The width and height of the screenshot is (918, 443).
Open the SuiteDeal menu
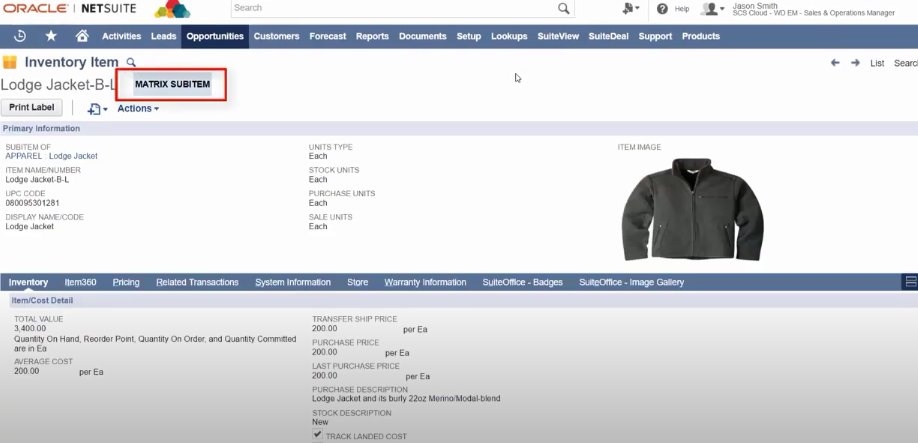[608, 36]
